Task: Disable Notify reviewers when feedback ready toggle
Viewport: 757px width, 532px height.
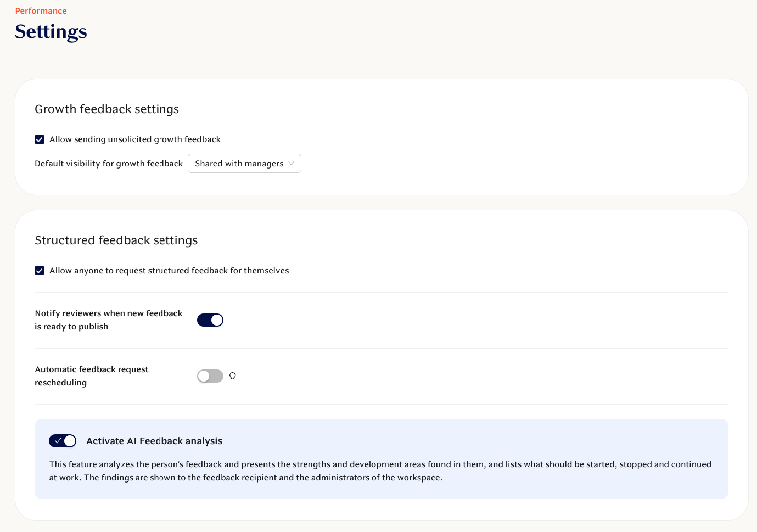Action: coord(210,320)
